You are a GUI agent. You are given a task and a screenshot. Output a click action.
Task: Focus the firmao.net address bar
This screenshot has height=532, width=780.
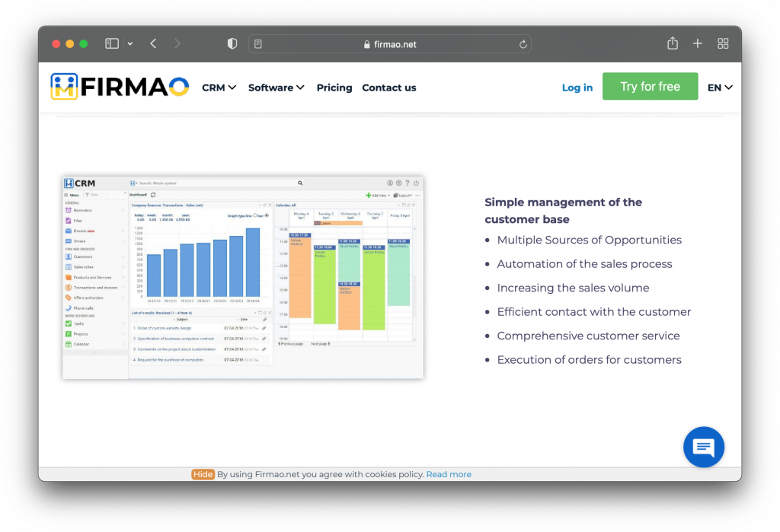pos(390,44)
